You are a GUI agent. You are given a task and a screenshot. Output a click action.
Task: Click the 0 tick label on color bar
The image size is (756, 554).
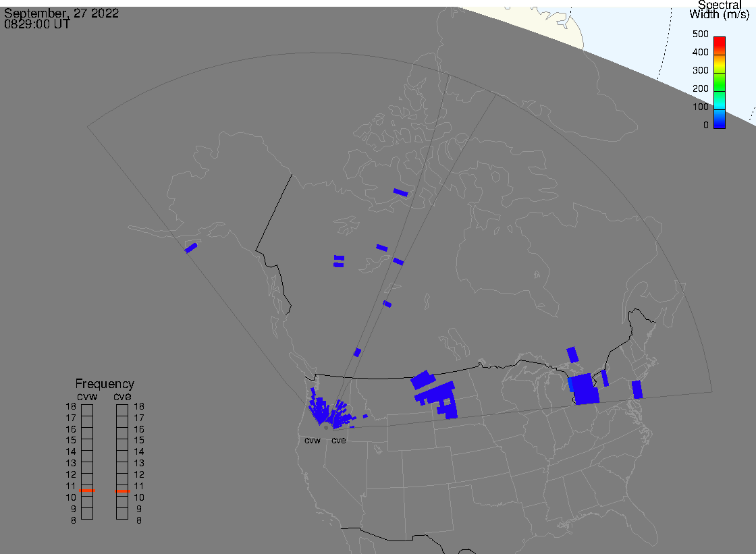[706, 126]
